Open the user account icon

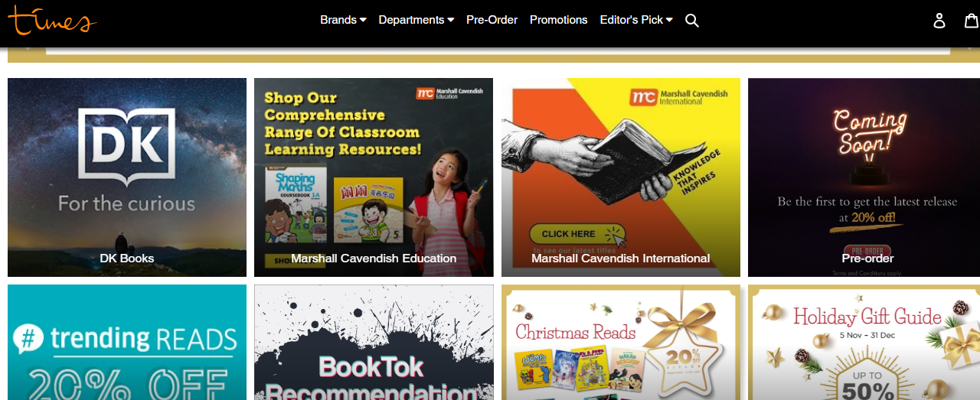point(939,21)
